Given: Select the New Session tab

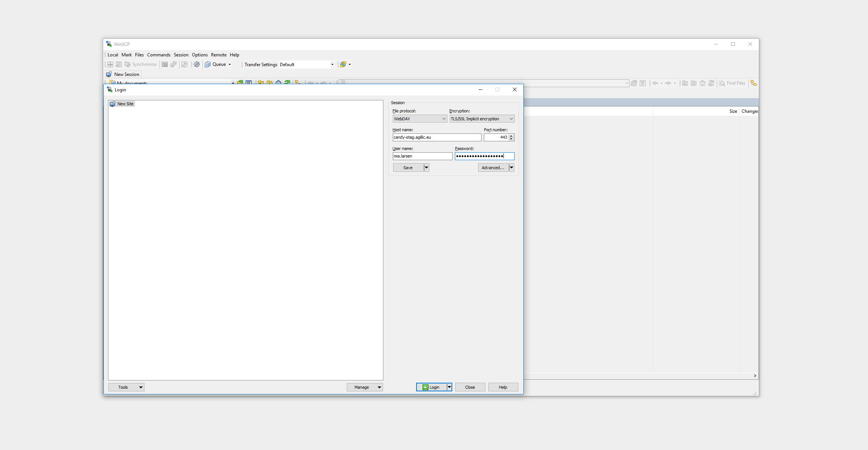Looking at the screenshot, I should coord(123,74).
